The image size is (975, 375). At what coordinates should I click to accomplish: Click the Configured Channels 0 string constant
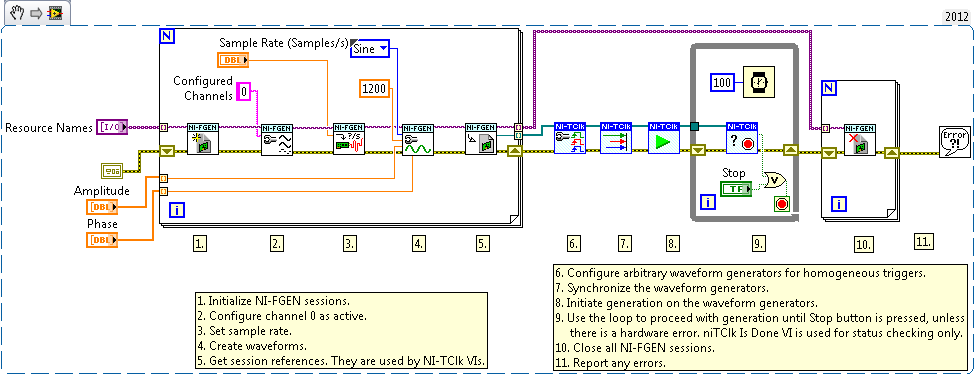245,90
